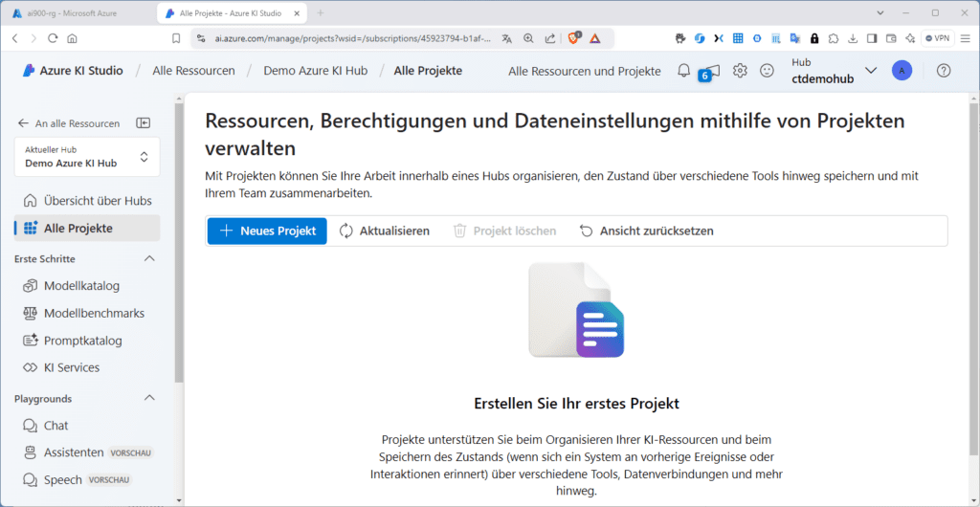Collapse the sidebar with the panel icon
Viewport: 980px width, 507px height.
tap(144, 123)
